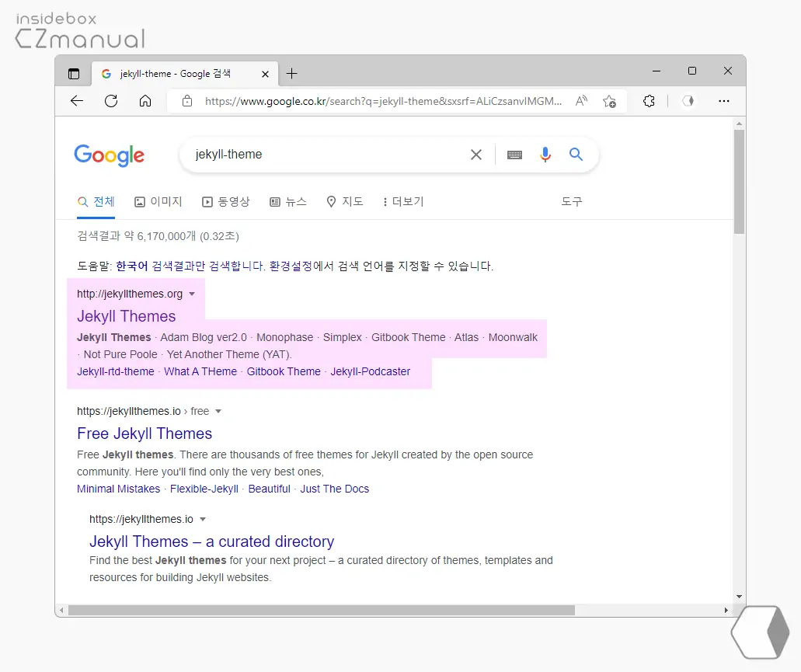Click the http://jekyllthemes.org URL text
801x672 pixels.
pos(130,294)
